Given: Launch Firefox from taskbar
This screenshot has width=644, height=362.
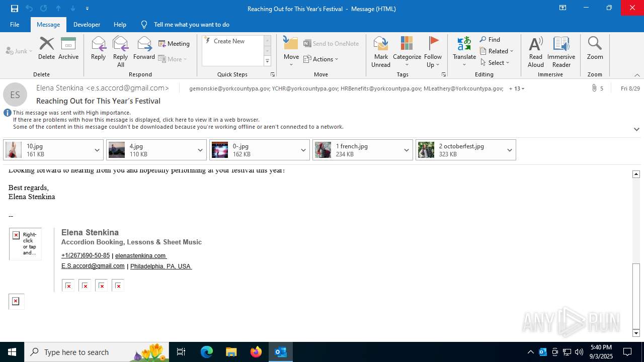Looking at the screenshot, I should click(256, 352).
